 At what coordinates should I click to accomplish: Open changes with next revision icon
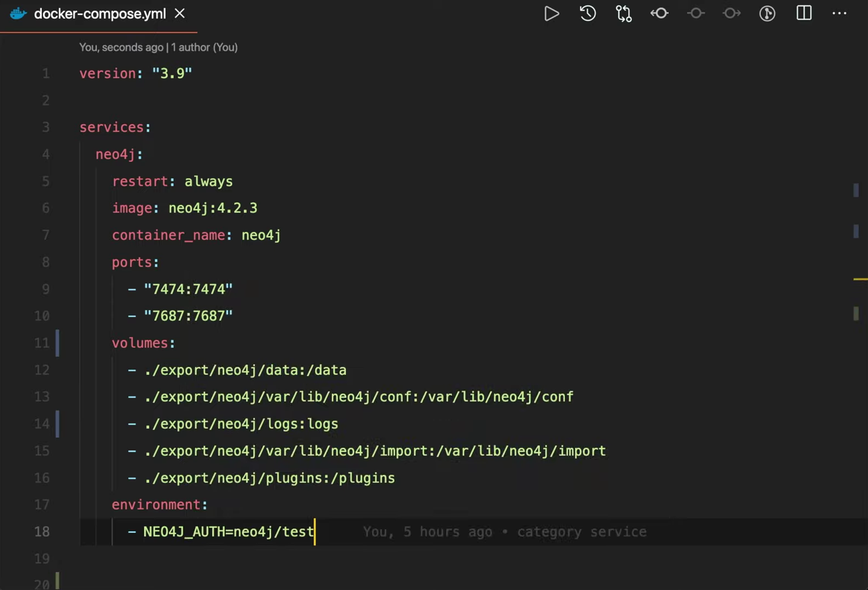(732, 14)
